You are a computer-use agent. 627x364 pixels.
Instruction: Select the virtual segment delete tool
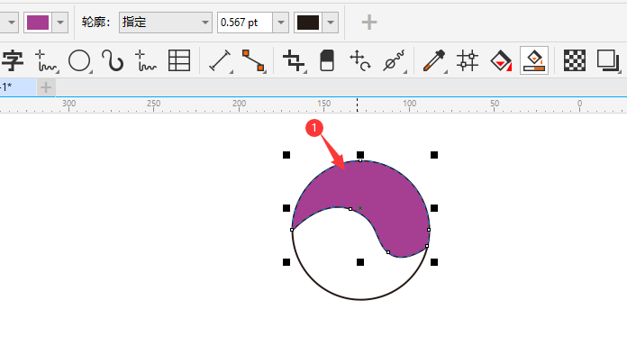pyautogui.click(x=394, y=60)
